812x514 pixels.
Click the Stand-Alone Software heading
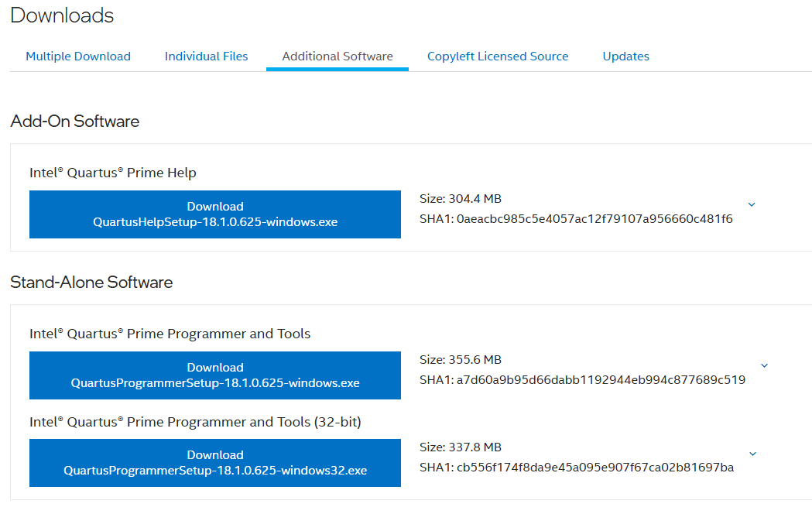click(91, 282)
